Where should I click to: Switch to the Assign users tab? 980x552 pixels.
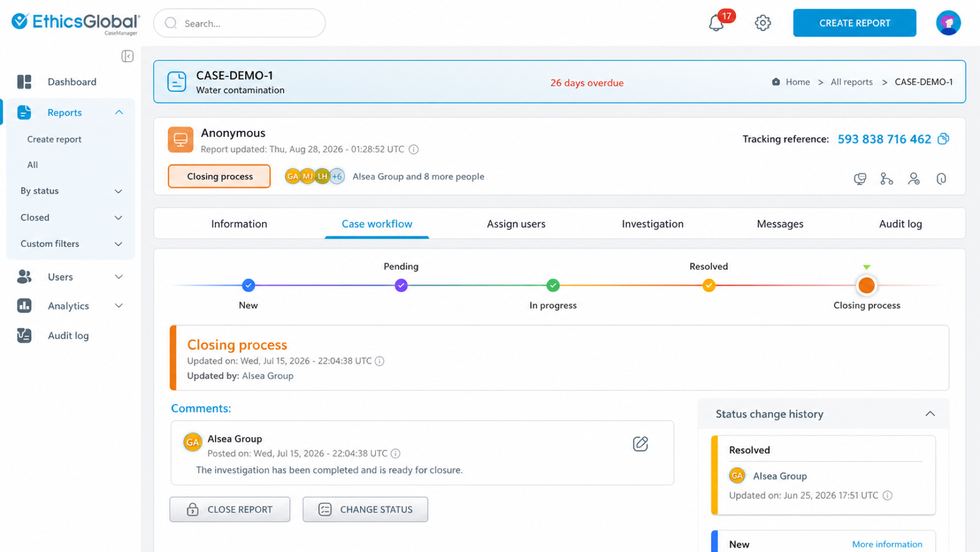[516, 224]
